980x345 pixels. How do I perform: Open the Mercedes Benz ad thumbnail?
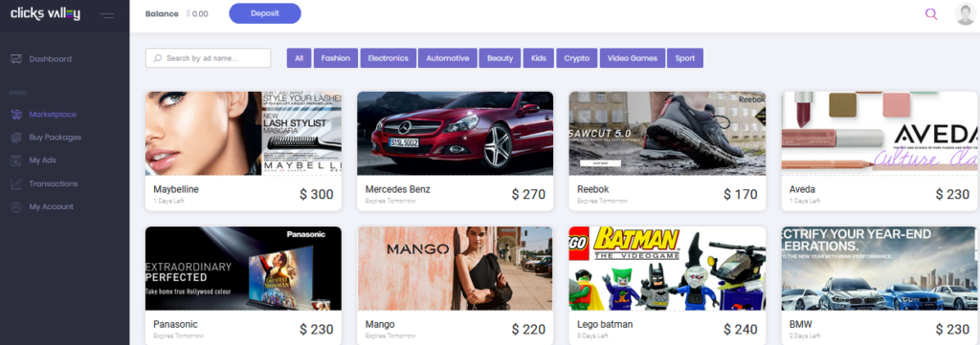coord(455,134)
